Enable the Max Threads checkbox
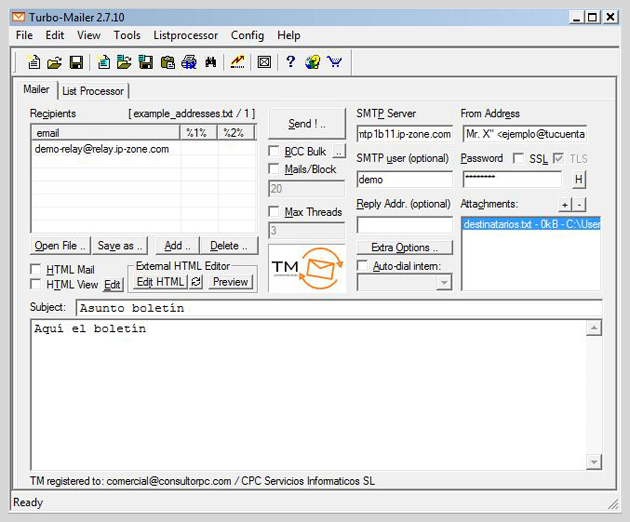The height and width of the screenshot is (522, 630). (x=274, y=211)
